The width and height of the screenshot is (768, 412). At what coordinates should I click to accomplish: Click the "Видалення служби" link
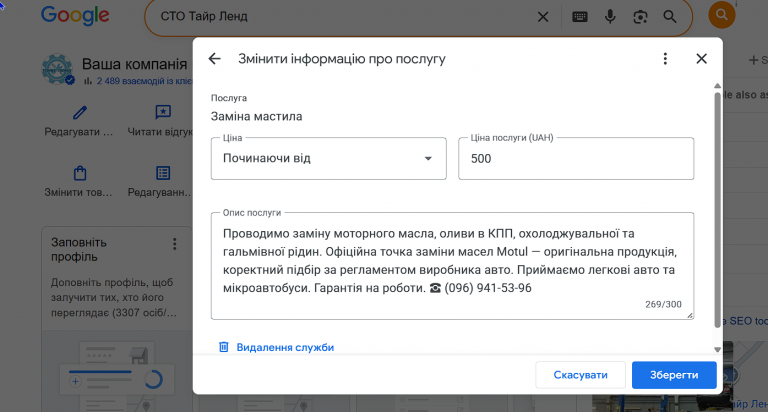[285, 347]
